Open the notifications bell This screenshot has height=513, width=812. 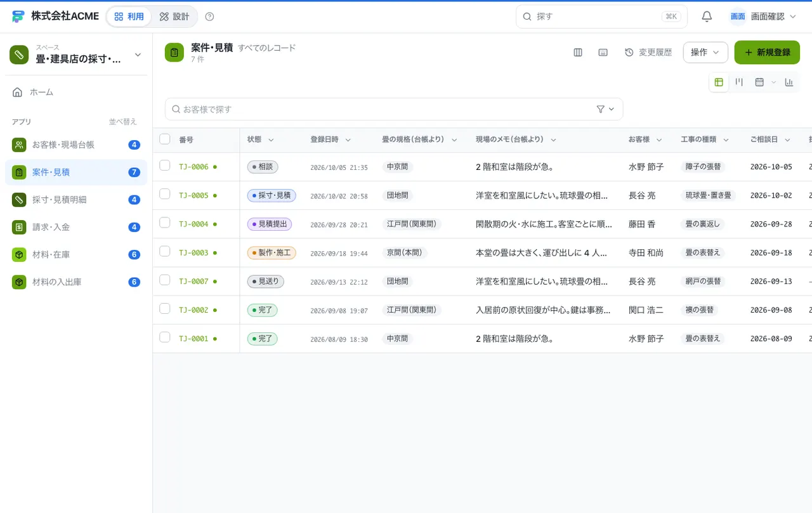[x=707, y=16]
